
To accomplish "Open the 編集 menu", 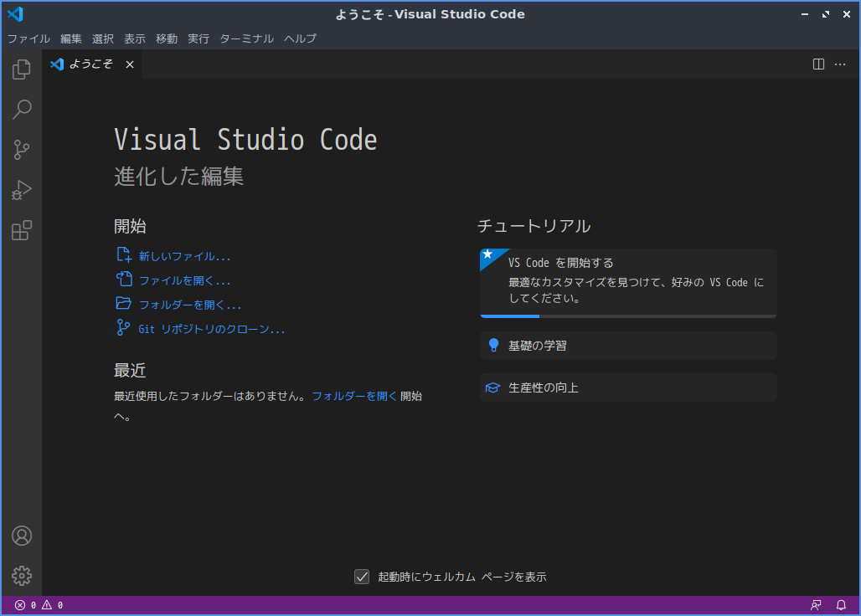I will pos(71,38).
